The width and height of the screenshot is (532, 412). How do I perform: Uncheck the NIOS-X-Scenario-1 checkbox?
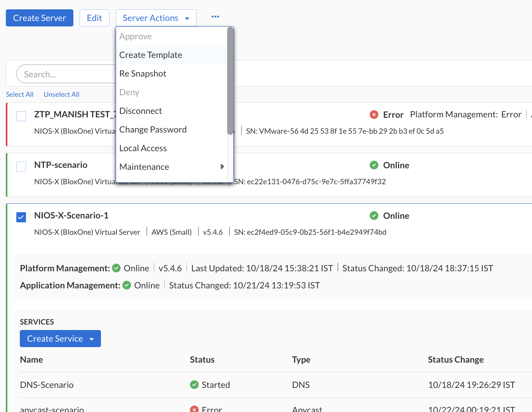click(21, 217)
